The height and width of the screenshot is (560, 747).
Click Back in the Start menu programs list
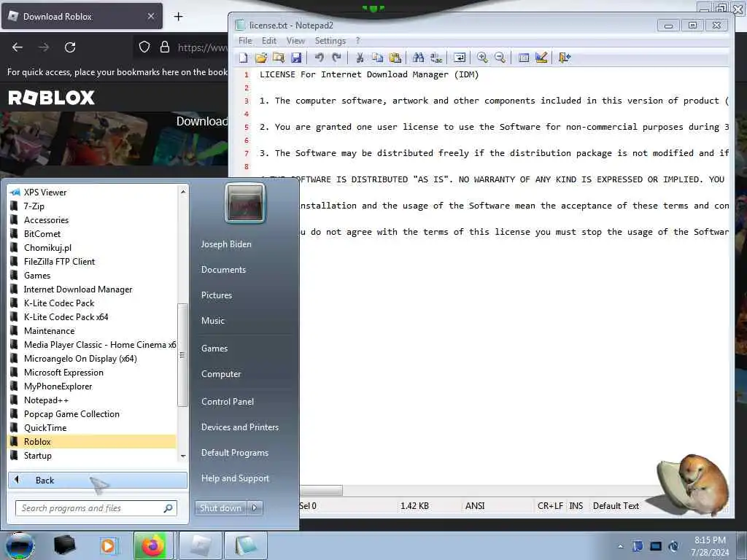pyautogui.click(x=98, y=480)
